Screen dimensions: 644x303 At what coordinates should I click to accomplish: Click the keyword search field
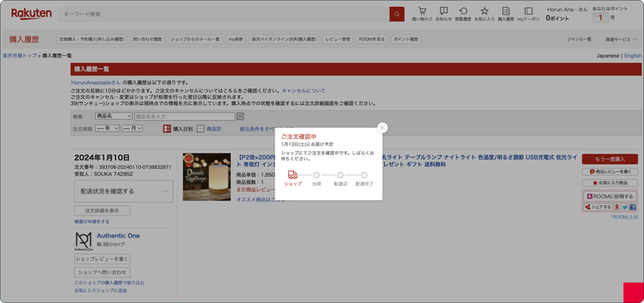(225, 14)
